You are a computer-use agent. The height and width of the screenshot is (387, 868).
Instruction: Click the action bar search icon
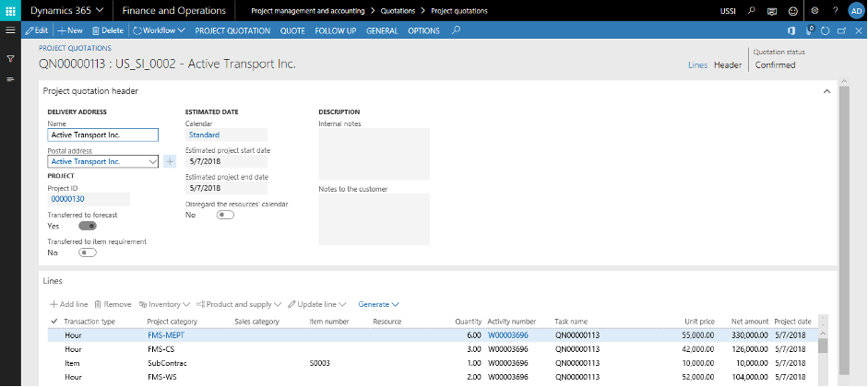(x=456, y=30)
